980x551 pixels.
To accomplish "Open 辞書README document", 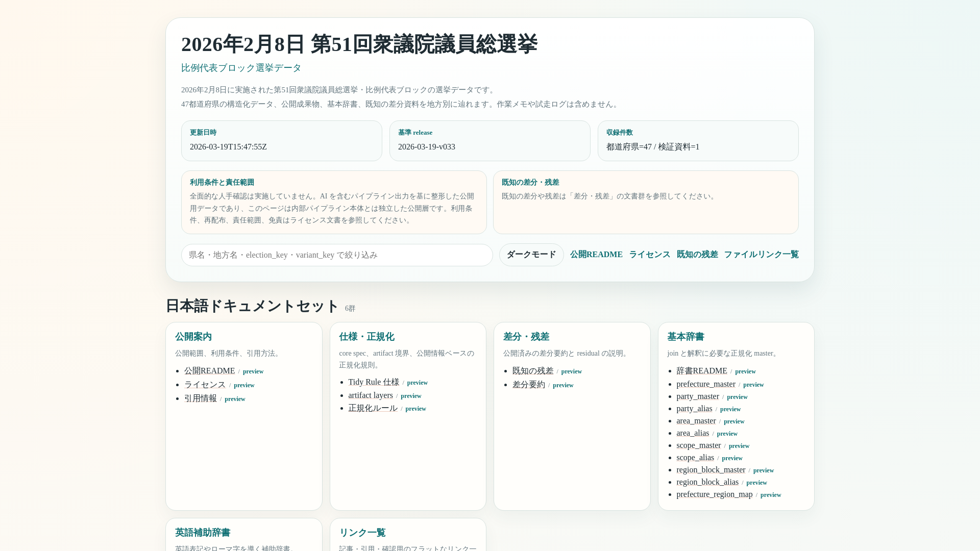I will tap(702, 371).
